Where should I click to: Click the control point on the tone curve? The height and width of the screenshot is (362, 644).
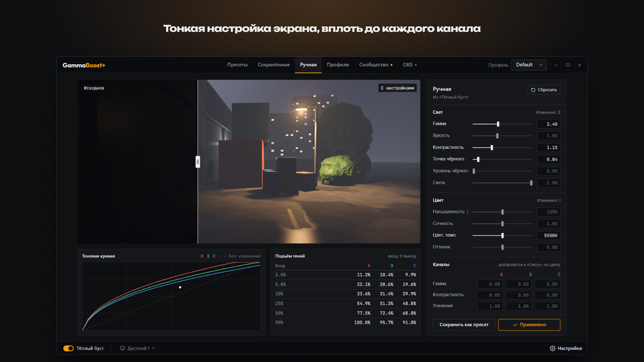point(180,287)
